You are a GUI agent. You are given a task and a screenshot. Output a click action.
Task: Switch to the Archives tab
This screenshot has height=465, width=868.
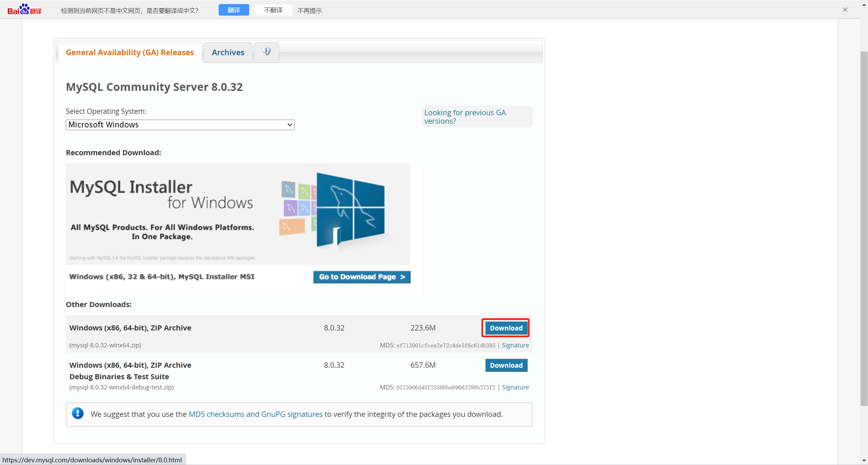click(x=228, y=53)
